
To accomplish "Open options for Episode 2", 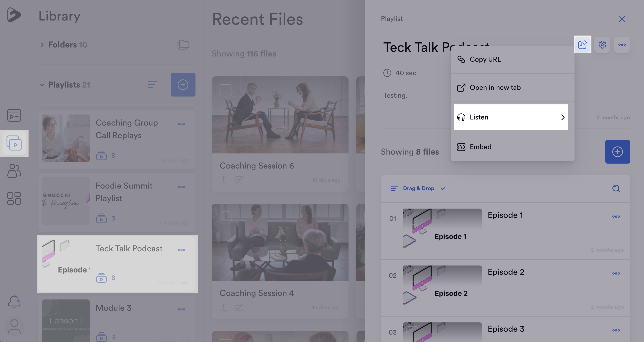I will point(616,273).
